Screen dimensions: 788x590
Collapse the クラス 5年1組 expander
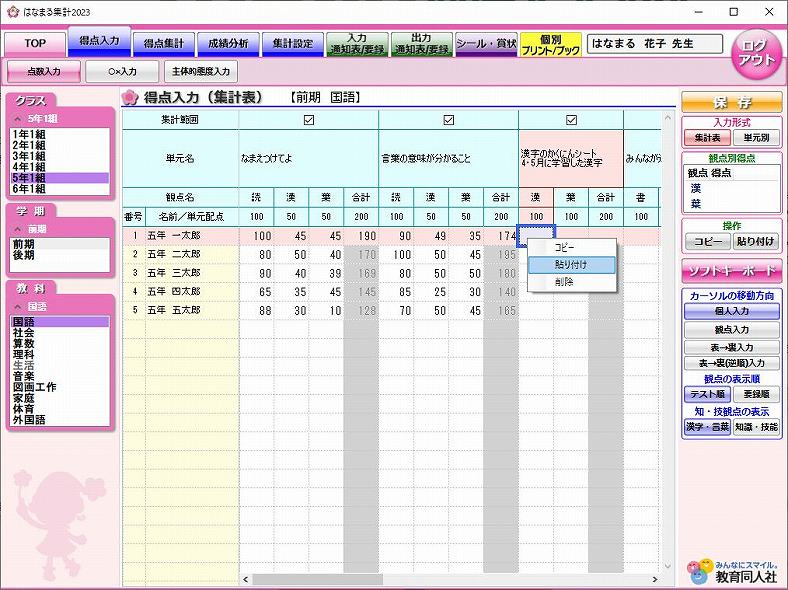[18, 119]
